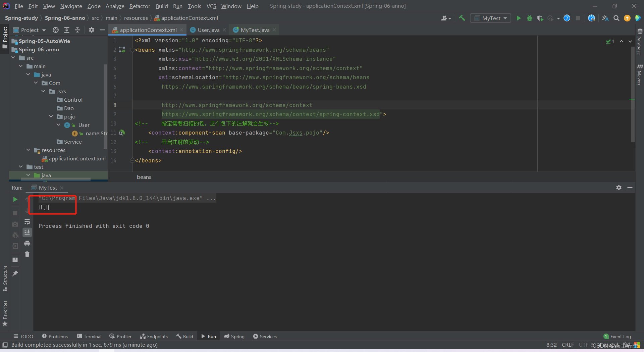This screenshot has width=644, height=352.
Task: Toggle Structure tool window
Action: [5, 278]
